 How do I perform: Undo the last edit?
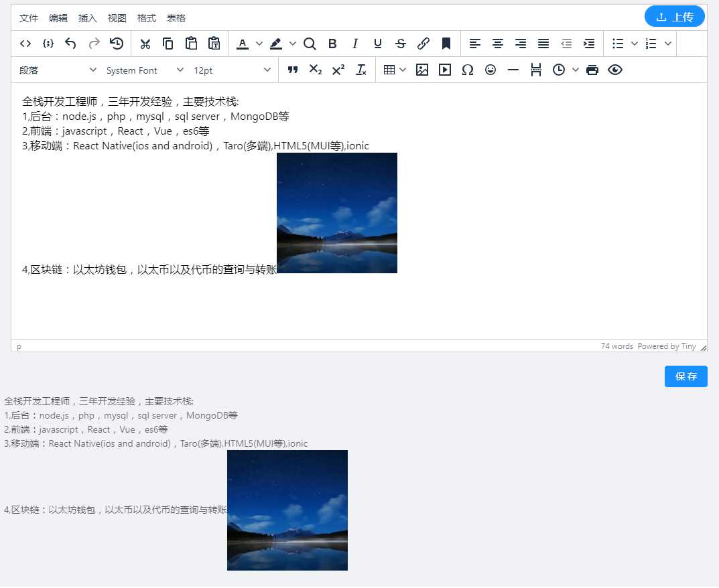click(x=70, y=44)
